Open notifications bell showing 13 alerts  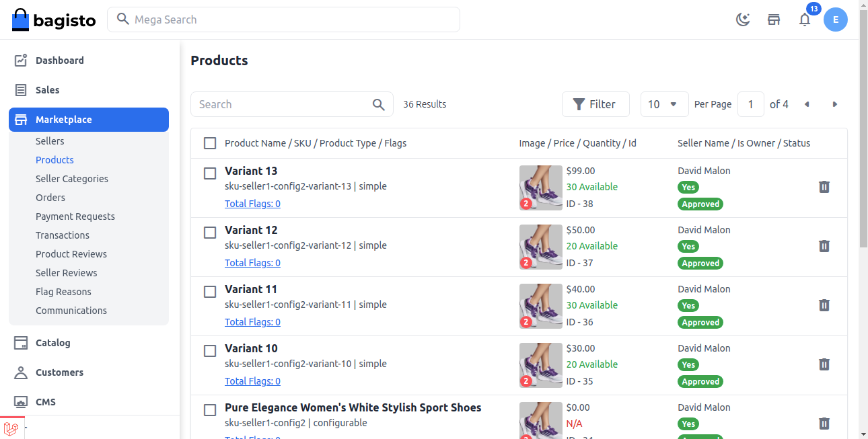[805, 19]
